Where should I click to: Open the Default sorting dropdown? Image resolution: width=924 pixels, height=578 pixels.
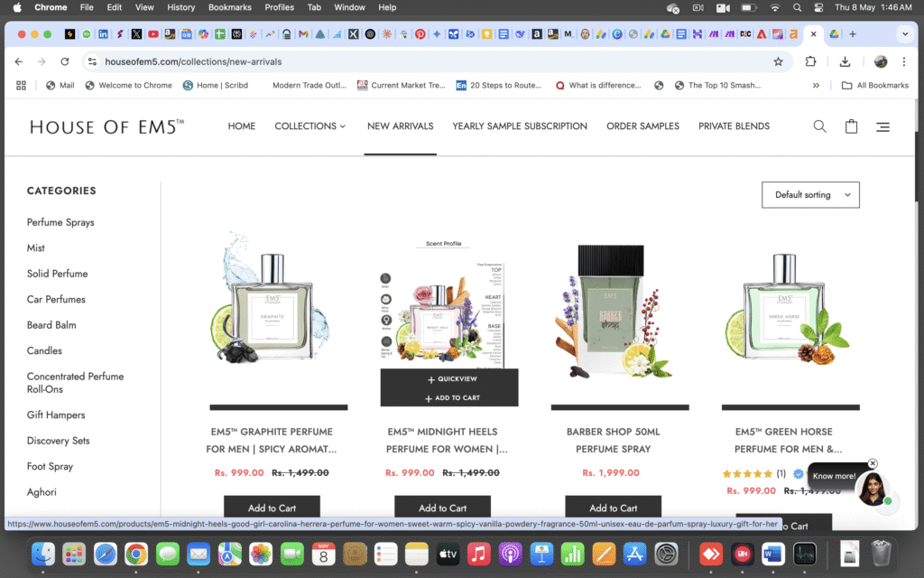pyautogui.click(x=810, y=195)
